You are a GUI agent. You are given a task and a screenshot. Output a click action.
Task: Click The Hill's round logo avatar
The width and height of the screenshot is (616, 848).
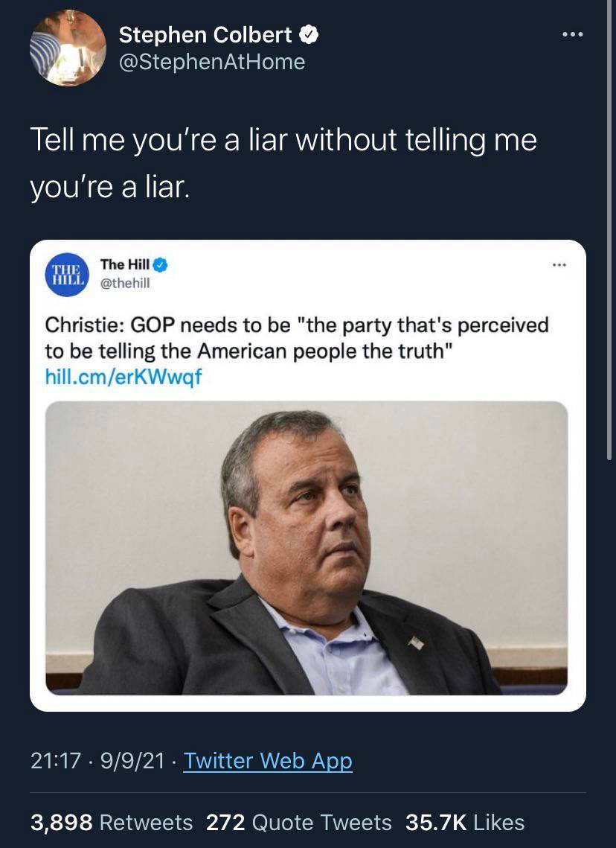point(68,275)
